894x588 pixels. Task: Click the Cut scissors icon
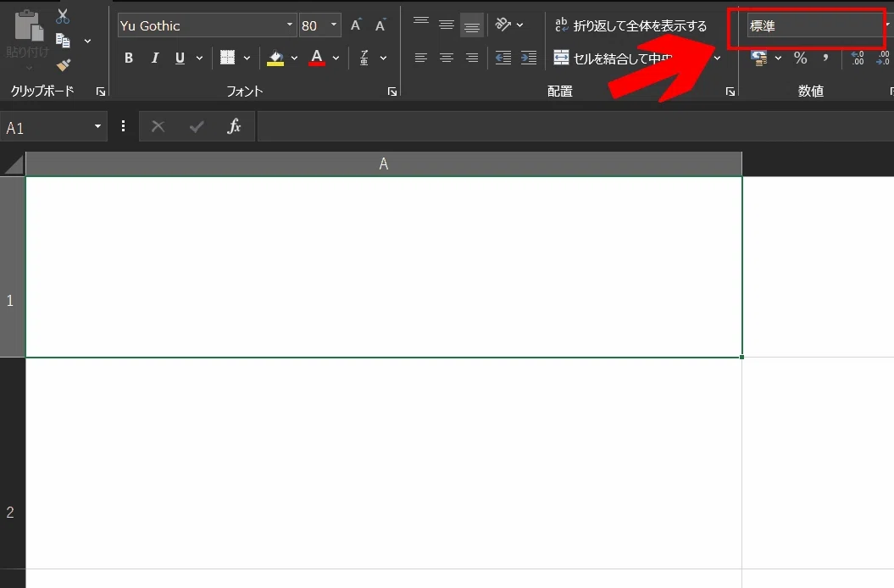[63, 16]
